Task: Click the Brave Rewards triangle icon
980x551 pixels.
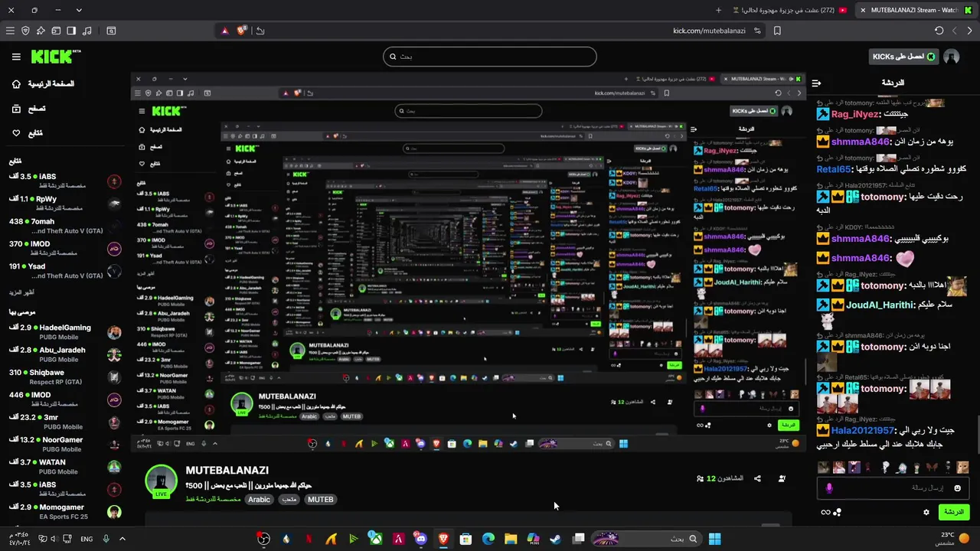Action: tap(224, 31)
